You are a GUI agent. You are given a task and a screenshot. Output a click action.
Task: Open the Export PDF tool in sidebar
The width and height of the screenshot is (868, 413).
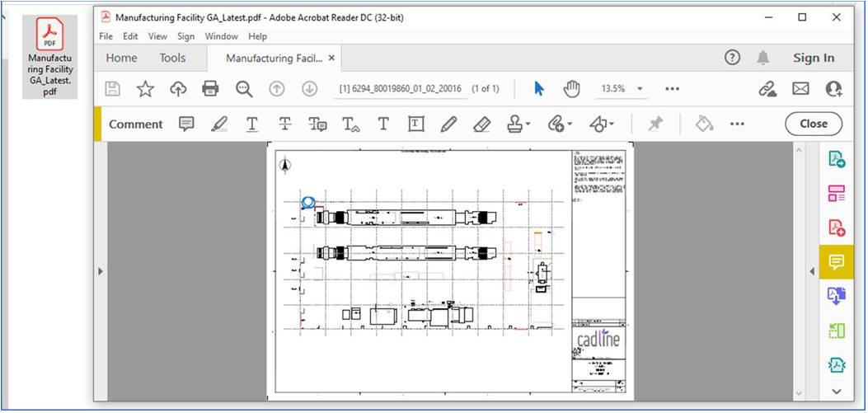coord(837,159)
